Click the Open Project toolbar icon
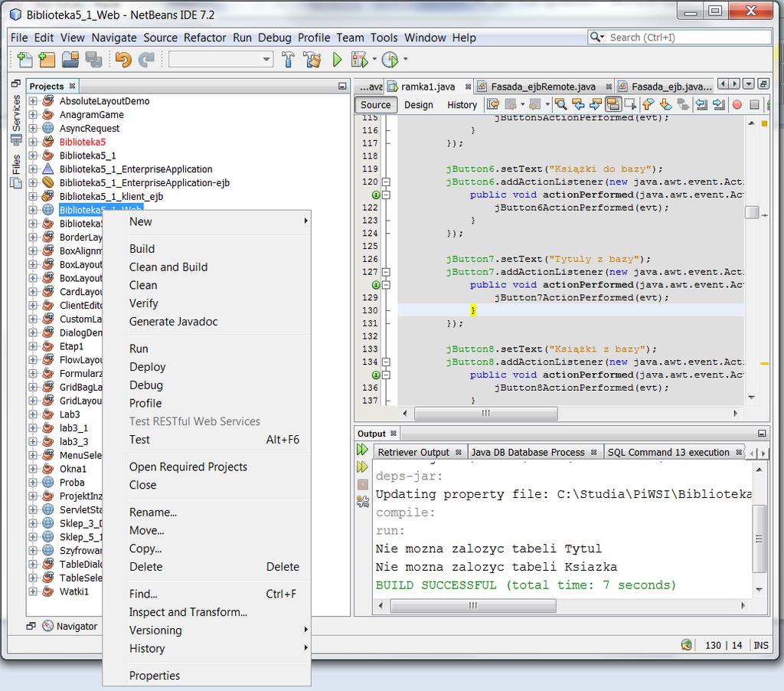The height and width of the screenshot is (691, 784). tap(70, 60)
